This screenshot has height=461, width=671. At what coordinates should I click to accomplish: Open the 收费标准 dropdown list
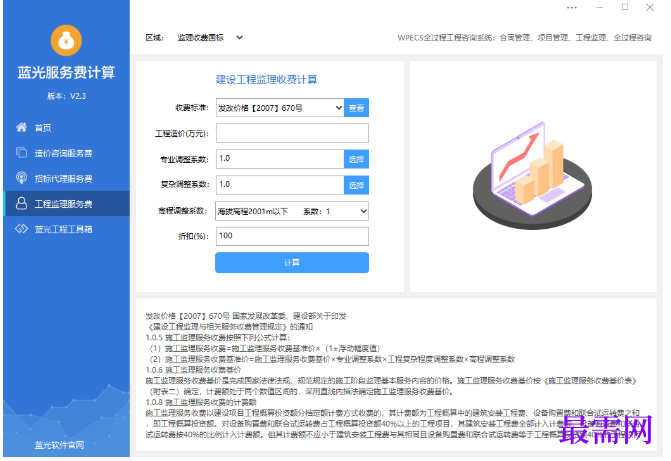pyautogui.click(x=280, y=108)
